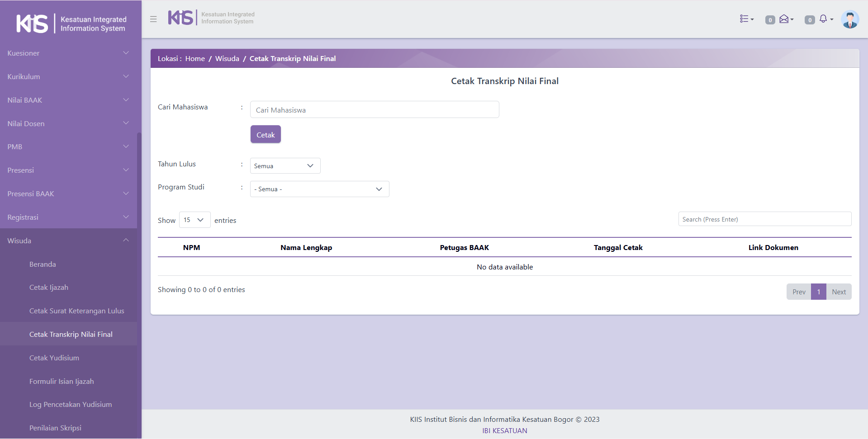This screenshot has width=868, height=439.
Task: Open Cetak Yudisium menu item
Action: coord(54,358)
